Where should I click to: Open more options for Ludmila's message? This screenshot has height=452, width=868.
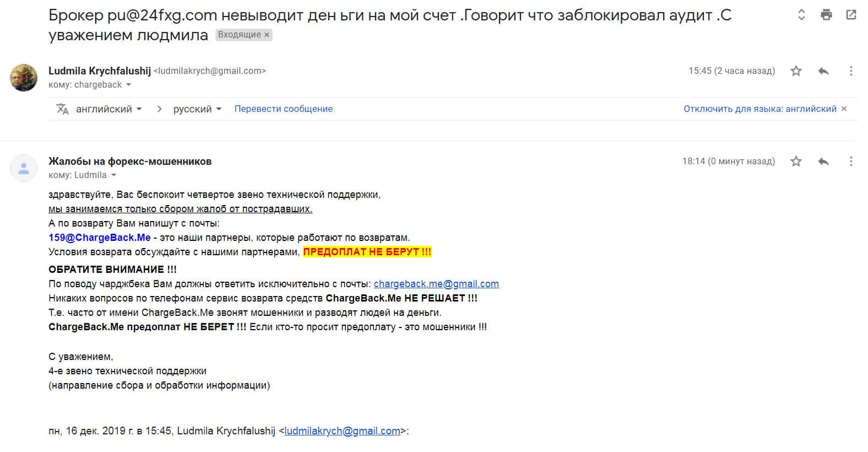pos(851,71)
